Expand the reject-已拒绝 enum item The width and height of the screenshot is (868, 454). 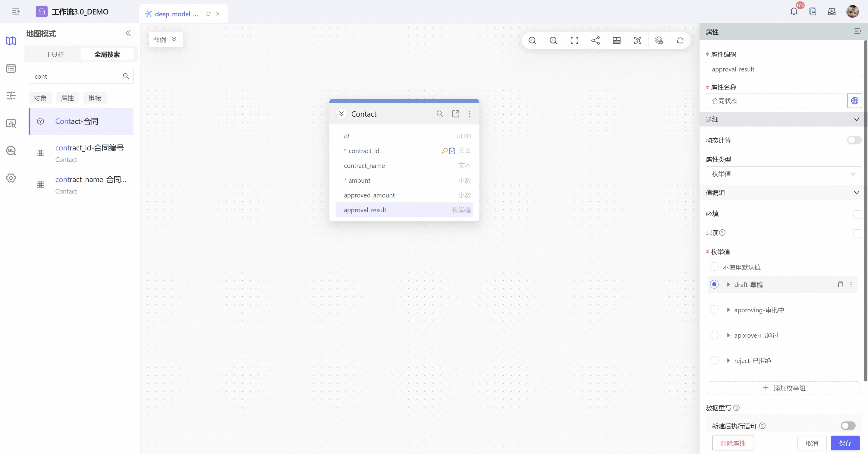(728, 361)
